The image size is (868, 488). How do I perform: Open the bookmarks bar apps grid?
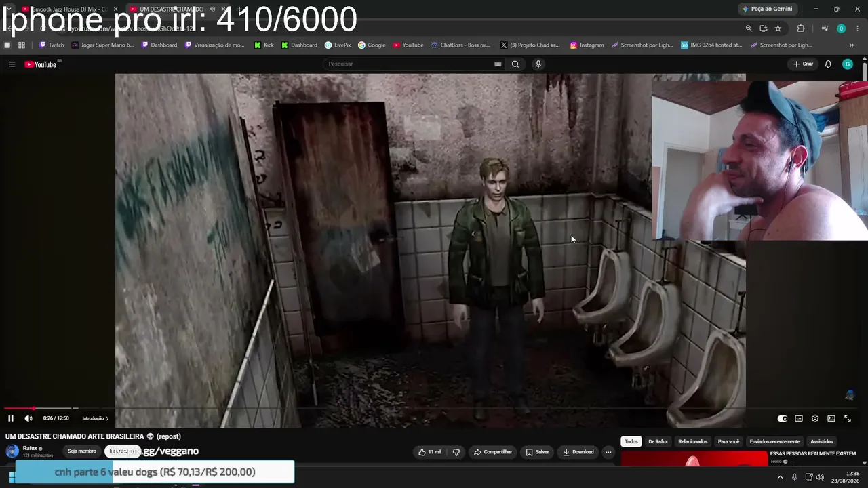(22, 45)
